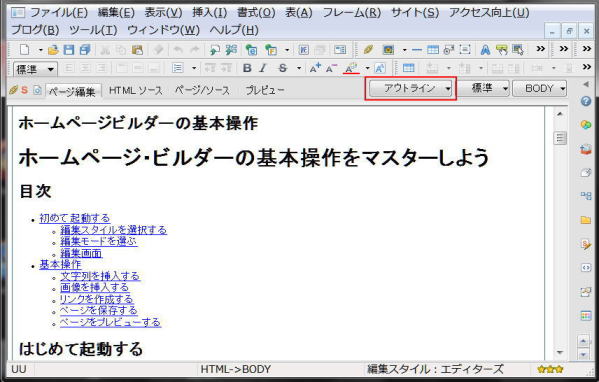Click the open folder icon in the toolbar
This screenshot has width=599, height=382.
pyautogui.click(x=53, y=50)
